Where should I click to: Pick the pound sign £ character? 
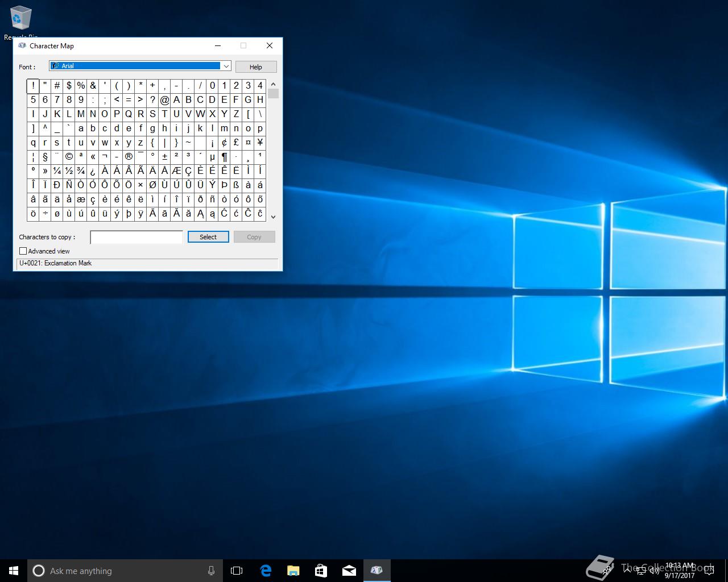click(x=236, y=143)
